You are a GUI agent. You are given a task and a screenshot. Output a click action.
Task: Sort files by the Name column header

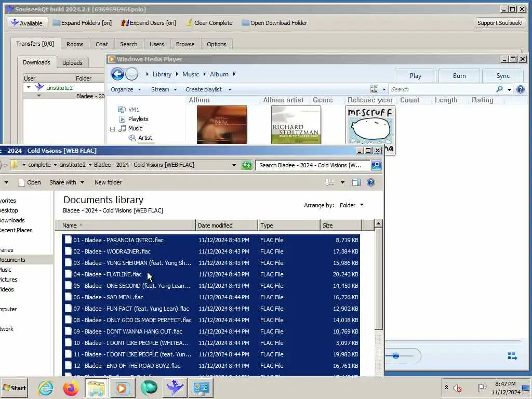tap(126, 225)
